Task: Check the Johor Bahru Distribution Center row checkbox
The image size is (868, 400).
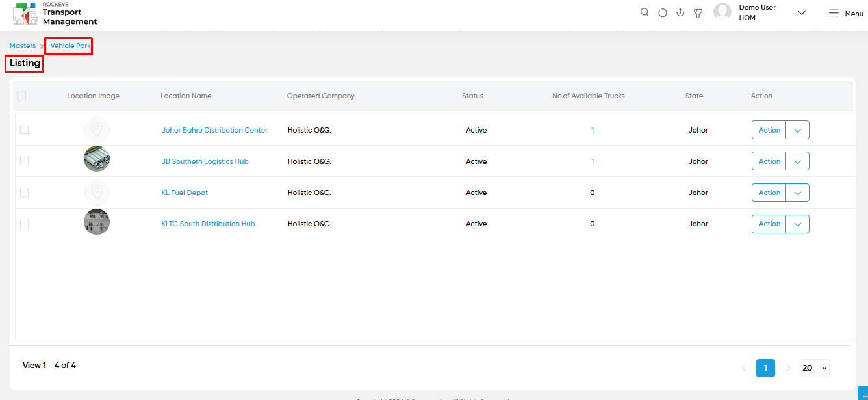Action: [x=25, y=130]
